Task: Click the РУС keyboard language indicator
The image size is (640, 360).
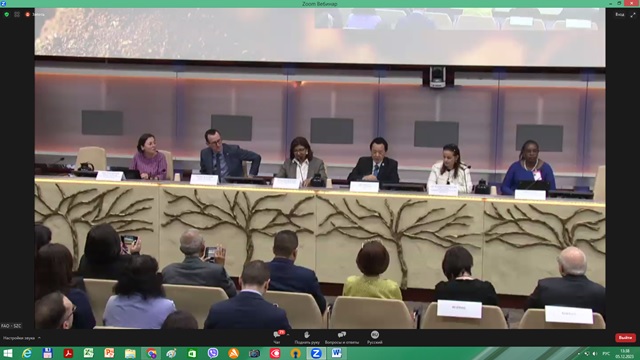Action: click(606, 353)
